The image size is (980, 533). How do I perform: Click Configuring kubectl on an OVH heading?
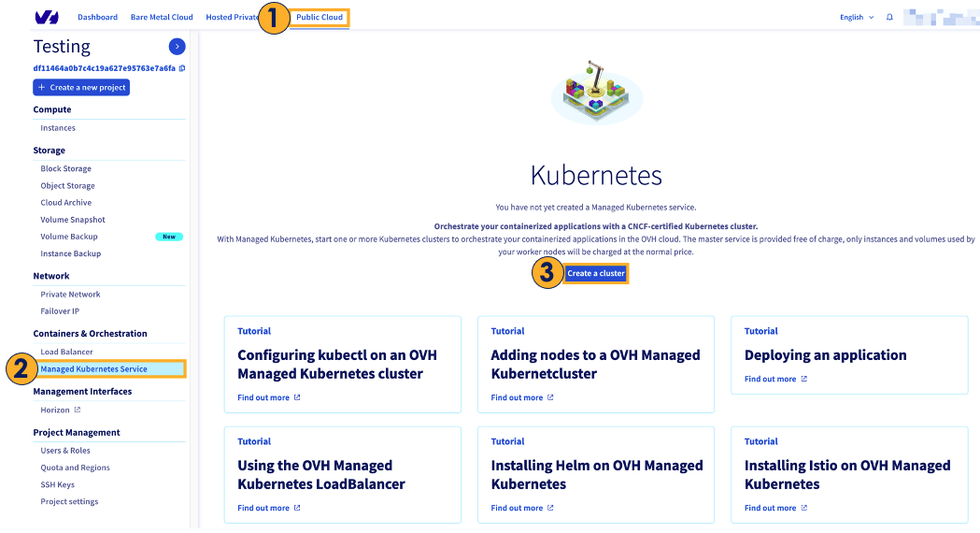(x=337, y=364)
